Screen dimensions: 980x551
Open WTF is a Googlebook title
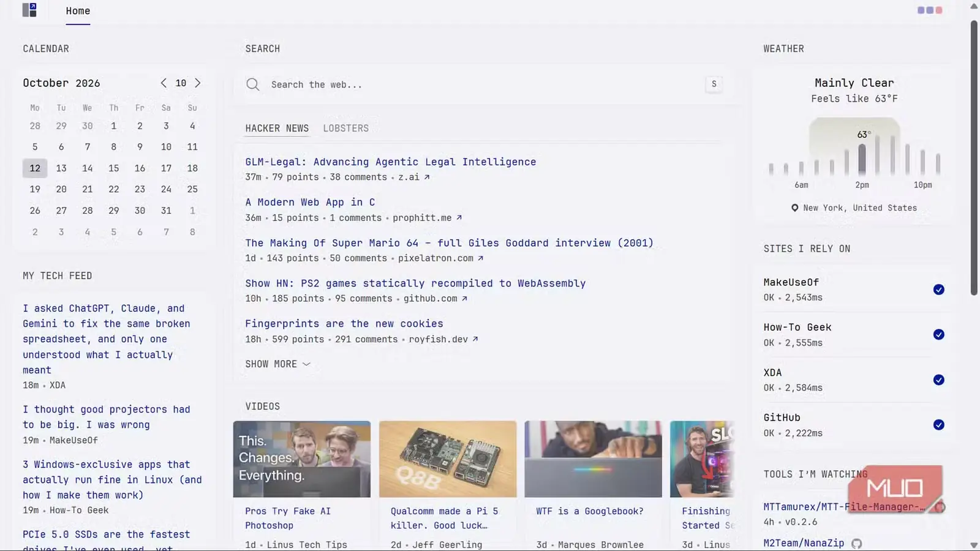(x=590, y=511)
